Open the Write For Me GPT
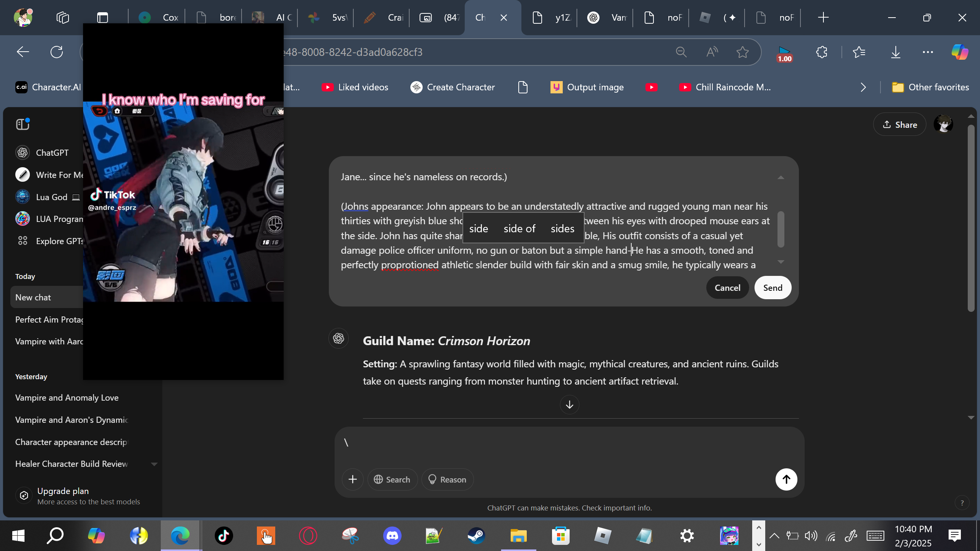The width and height of the screenshot is (980, 551). pyautogui.click(x=49, y=175)
